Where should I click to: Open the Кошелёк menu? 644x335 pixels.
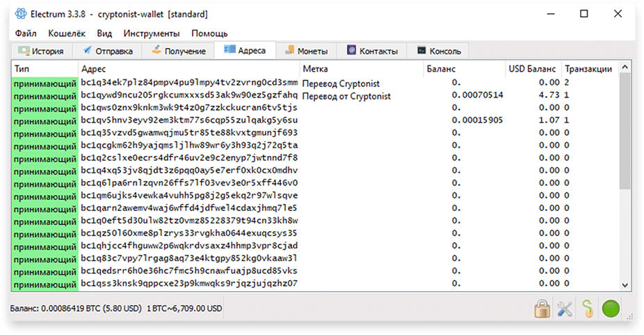pos(67,33)
